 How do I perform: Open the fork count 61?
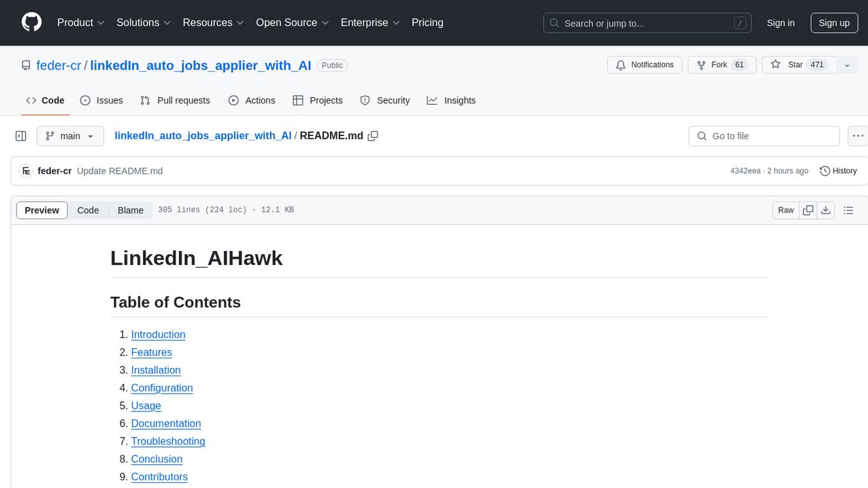(740, 65)
